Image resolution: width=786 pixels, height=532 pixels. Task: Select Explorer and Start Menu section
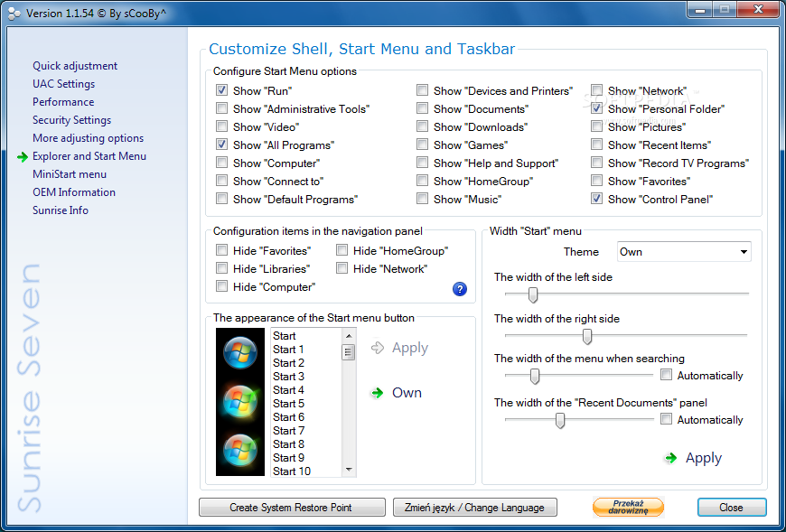(89, 155)
